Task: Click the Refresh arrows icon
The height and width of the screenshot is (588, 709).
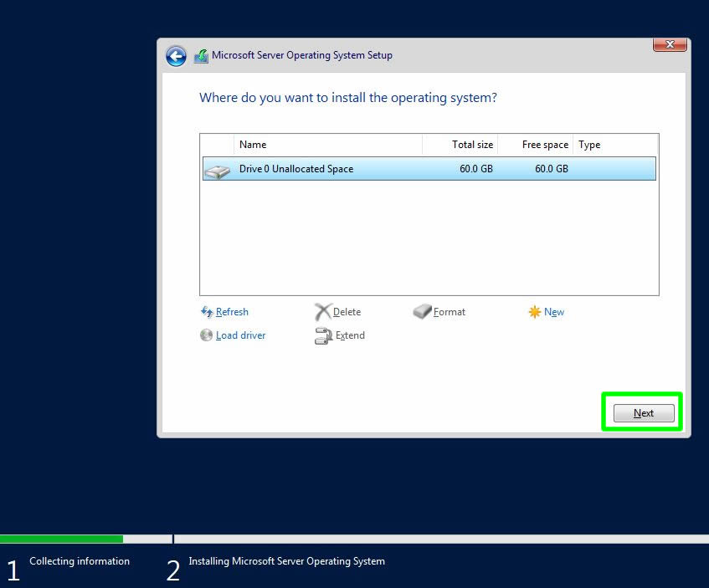Action: point(207,312)
